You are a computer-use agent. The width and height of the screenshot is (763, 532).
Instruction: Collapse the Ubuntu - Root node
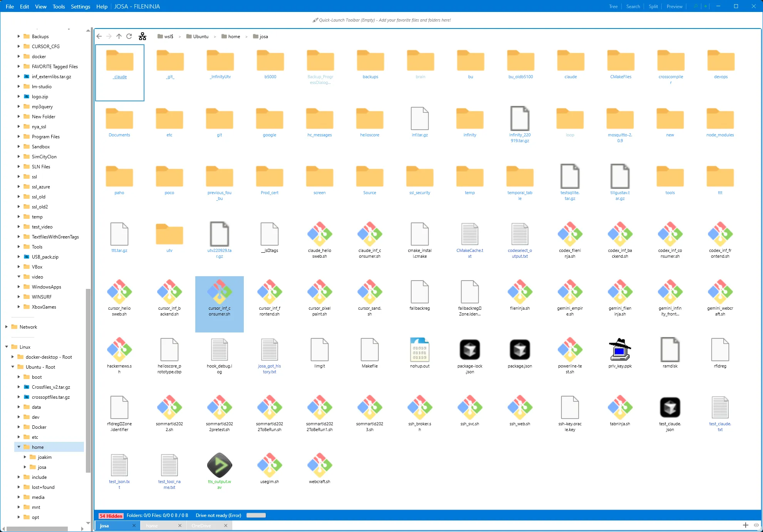point(12,367)
